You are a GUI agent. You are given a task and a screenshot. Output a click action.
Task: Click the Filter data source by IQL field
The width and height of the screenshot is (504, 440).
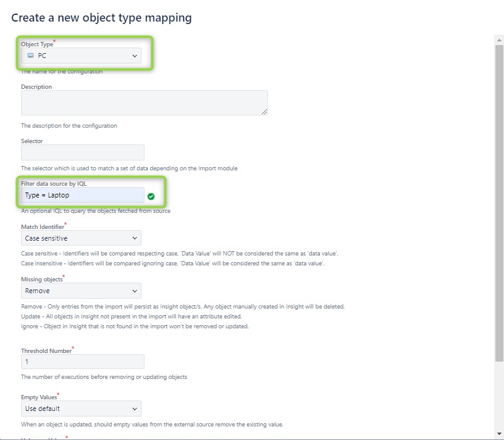tap(83, 195)
